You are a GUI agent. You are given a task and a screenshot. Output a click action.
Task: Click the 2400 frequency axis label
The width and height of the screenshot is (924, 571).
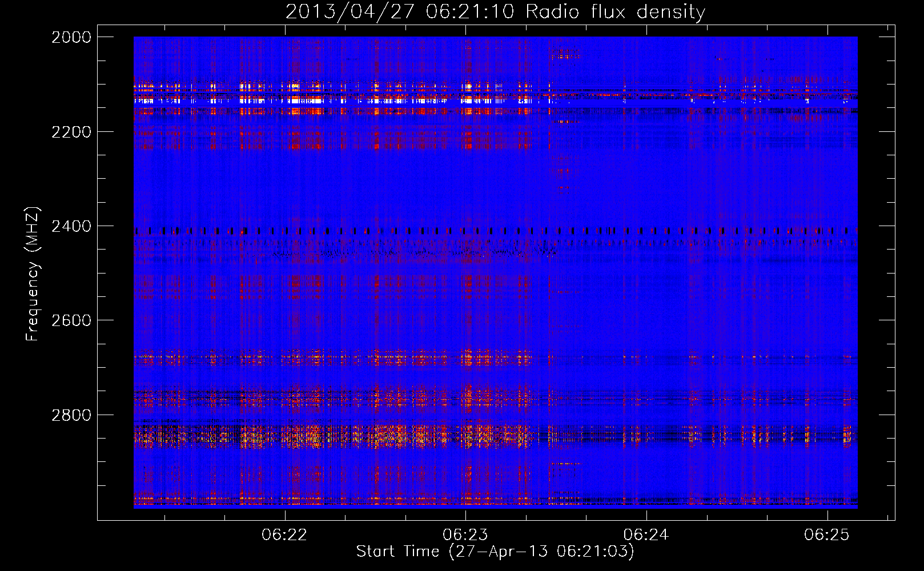pos(71,227)
